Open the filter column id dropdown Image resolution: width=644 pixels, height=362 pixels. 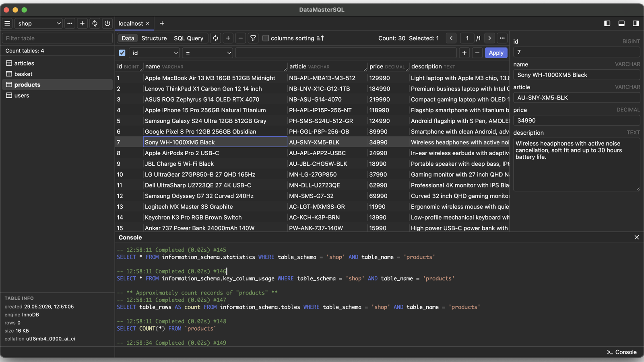155,53
